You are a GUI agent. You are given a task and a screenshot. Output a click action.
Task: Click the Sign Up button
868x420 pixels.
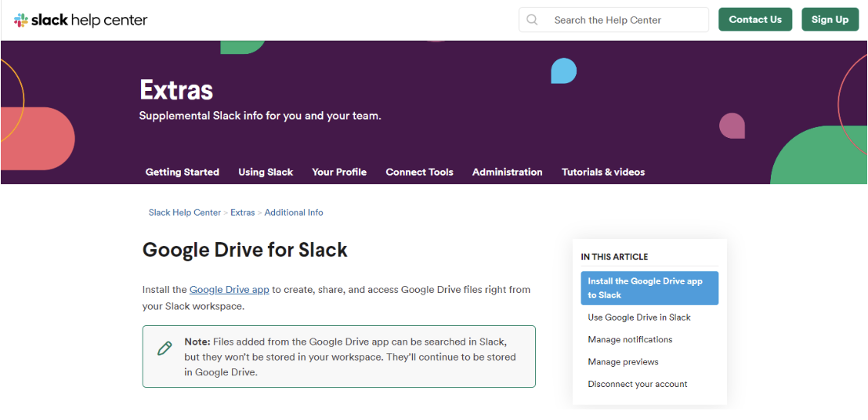(830, 20)
